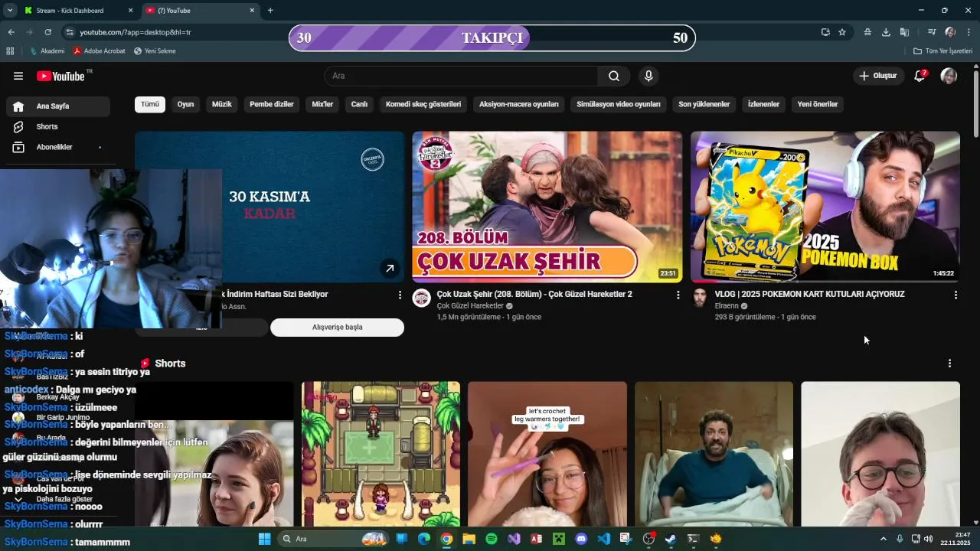Screen dimensions: 980x551
Task: Open Chrome tab search dropdown
Action: pos(10,11)
